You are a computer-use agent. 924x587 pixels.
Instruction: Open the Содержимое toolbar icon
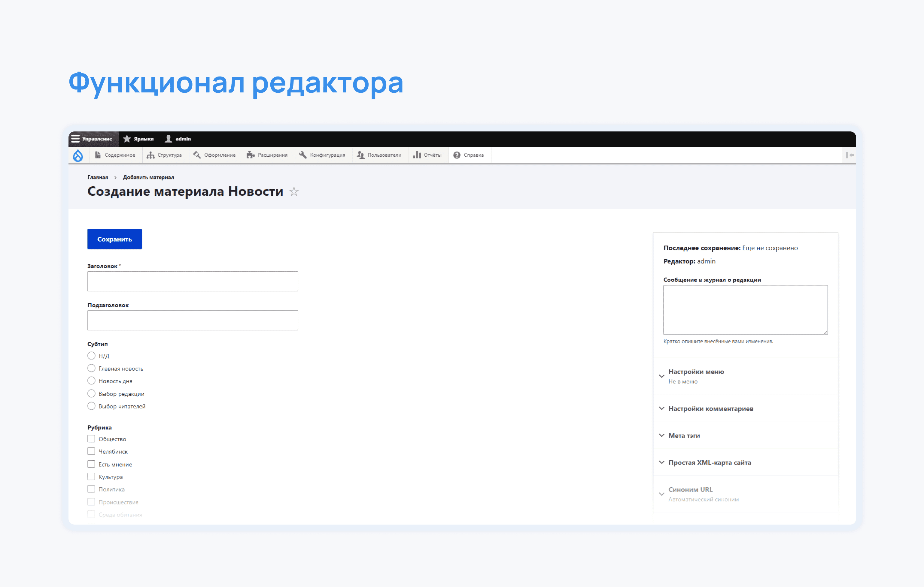coord(98,155)
